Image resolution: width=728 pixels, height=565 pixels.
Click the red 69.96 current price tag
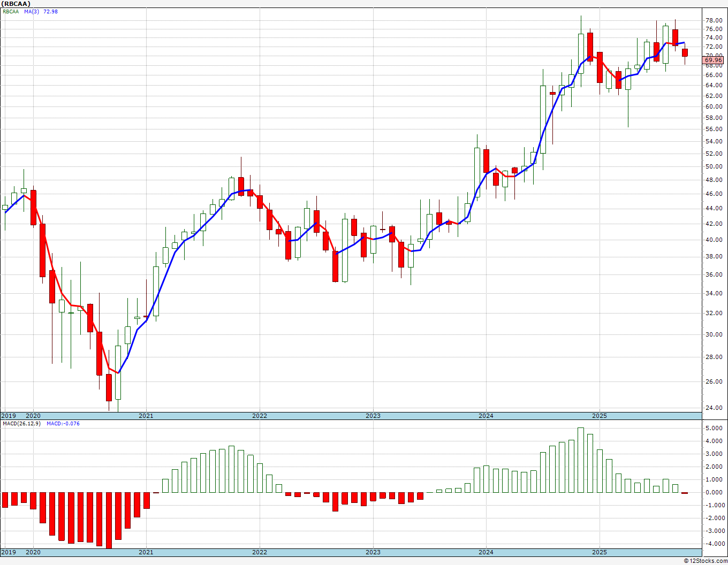click(713, 60)
